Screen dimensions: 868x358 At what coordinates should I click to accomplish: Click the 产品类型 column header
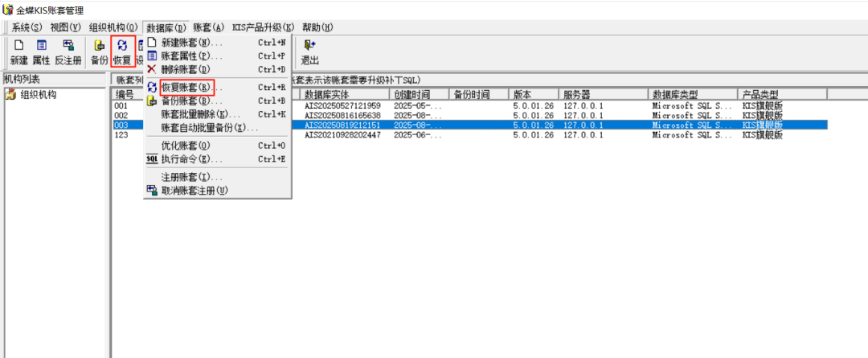click(783, 93)
